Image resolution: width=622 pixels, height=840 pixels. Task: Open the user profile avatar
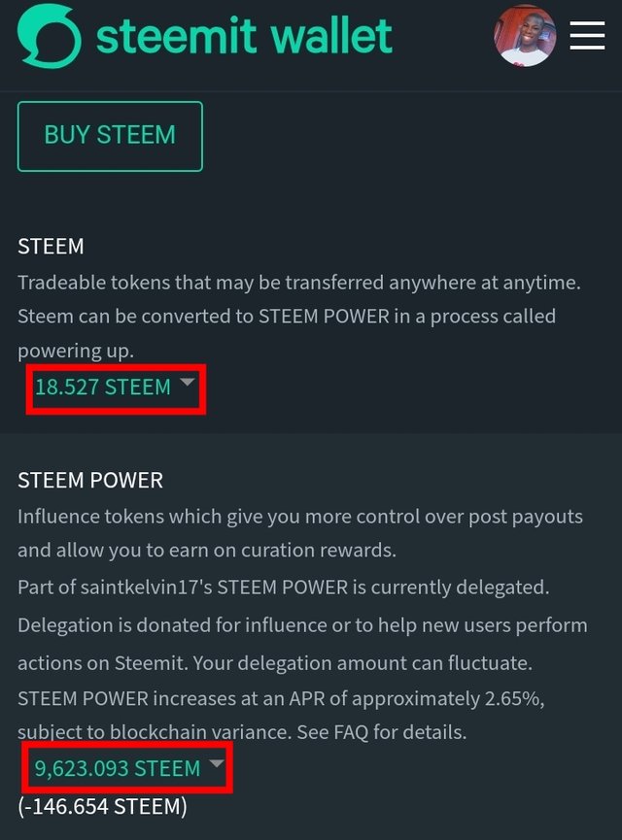(525, 36)
